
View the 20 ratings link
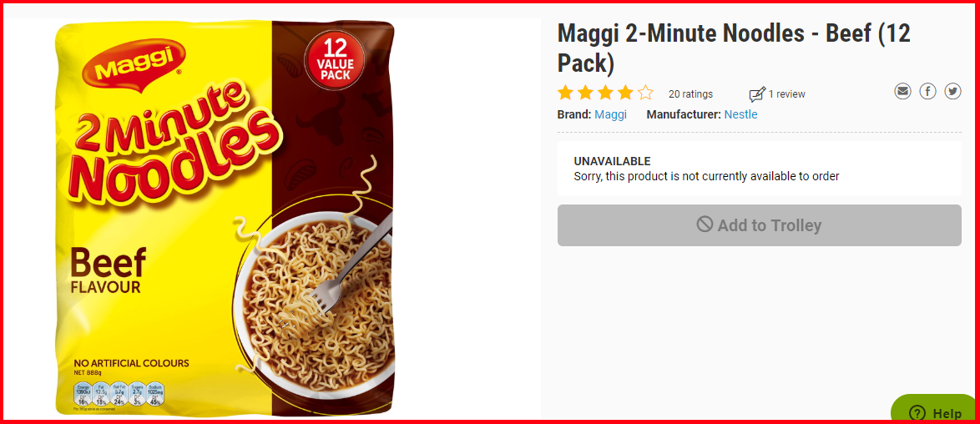click(x=690, y=94)
